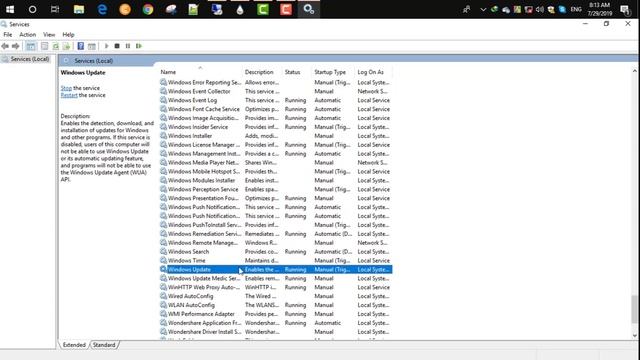Launch Google Chrome from the taskbar

pos(148,9)
